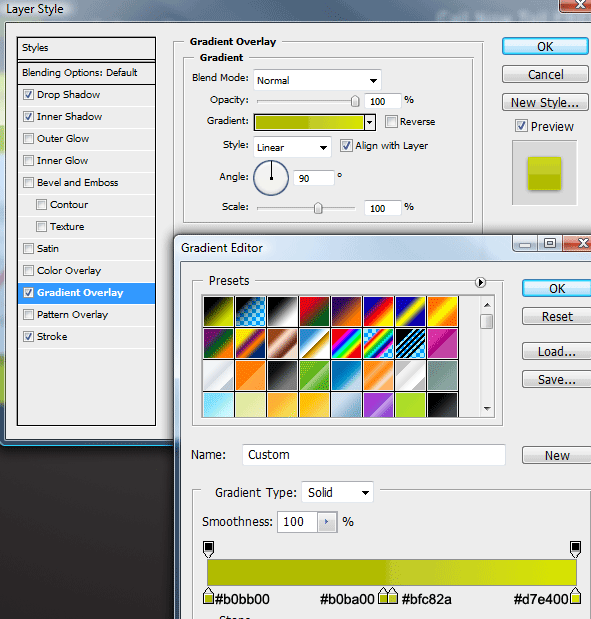Enable the Reverse checkbox
The width and height of the screenshot is (591, 619).
coord(391,122)
